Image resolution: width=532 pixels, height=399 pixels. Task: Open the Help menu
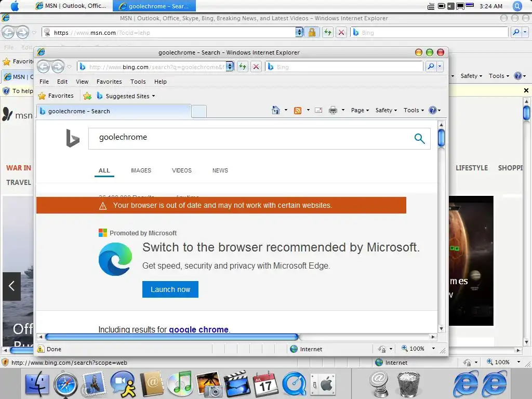[160, 82]
